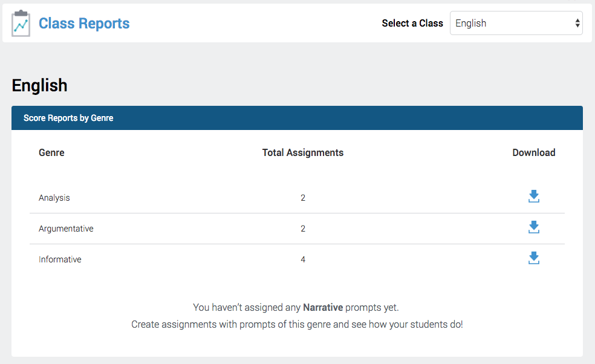Click the Class Reports clipboard chart icon
The image size is (595, 364).
pyautogui.click(x=21, y=24)
